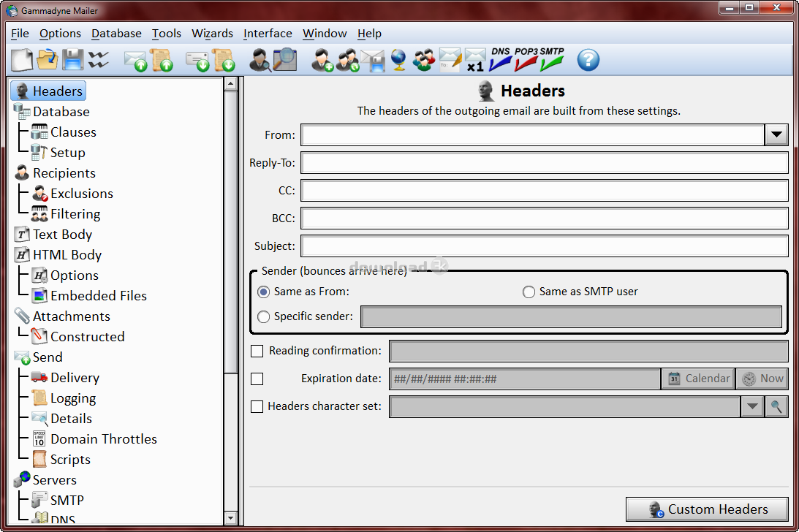Click the scroll with green up arrow

[x=161, y=60]
